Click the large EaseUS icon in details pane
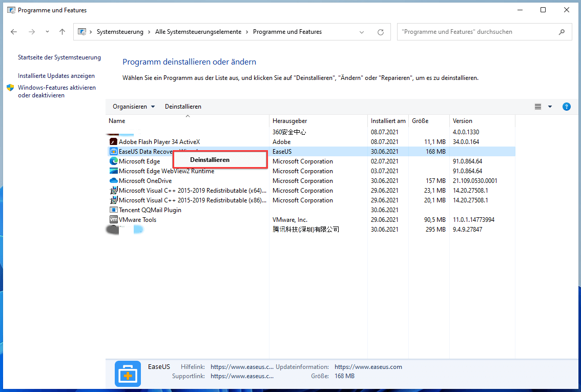The width and height of the screenshot is (581, 392). (x=128, y=374)
